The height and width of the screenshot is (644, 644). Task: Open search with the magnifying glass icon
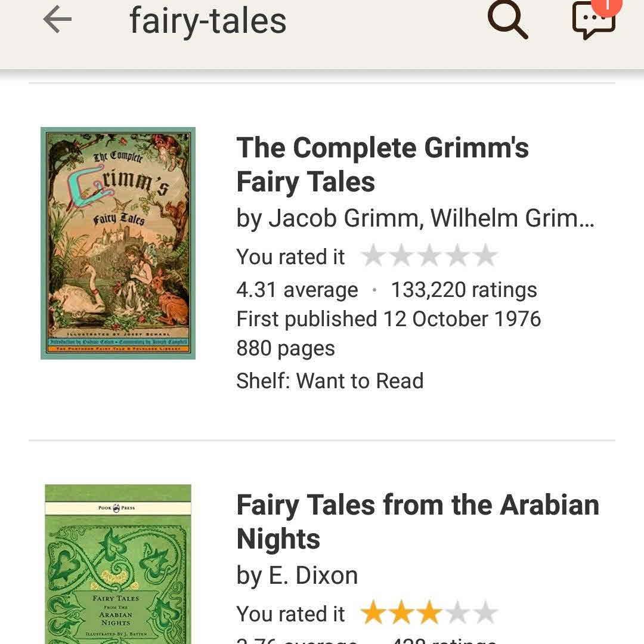[507, 19]
